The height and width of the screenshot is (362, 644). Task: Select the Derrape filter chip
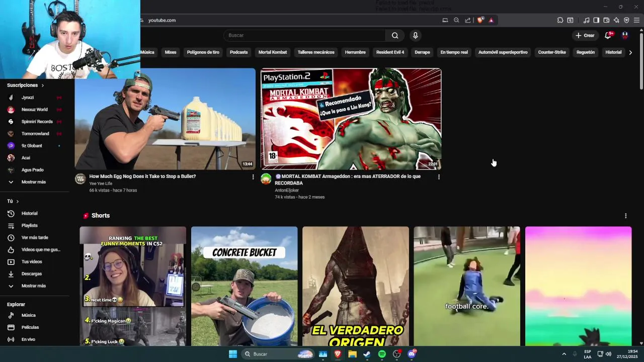point(422,52)
